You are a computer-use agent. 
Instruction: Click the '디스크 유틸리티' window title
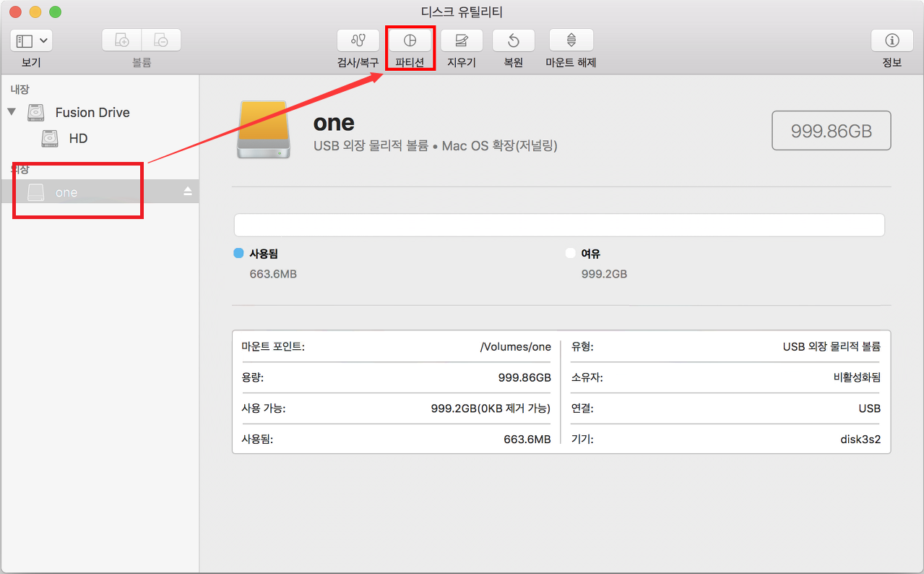462,12
